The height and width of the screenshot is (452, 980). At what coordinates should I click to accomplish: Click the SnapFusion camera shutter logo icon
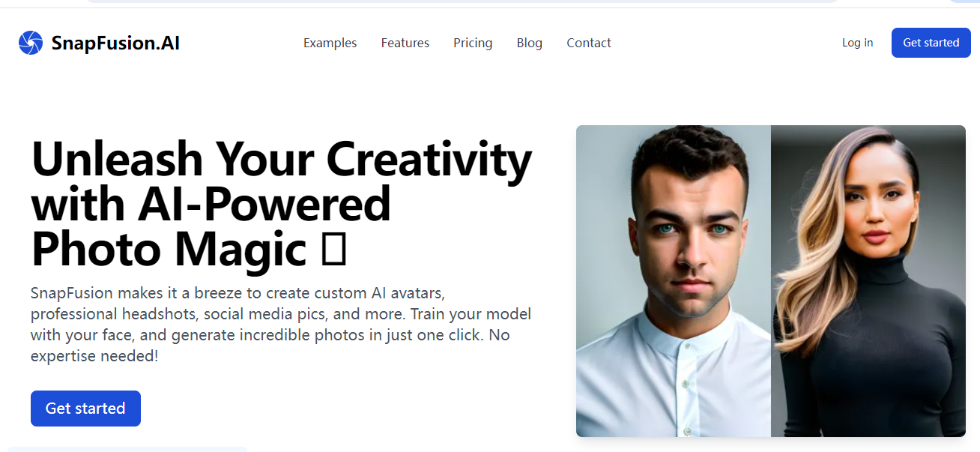click(x=31, y=43)
